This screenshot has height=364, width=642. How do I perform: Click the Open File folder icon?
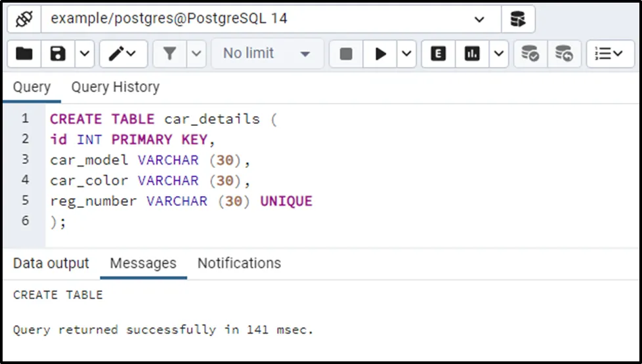[x=24, y=54]
